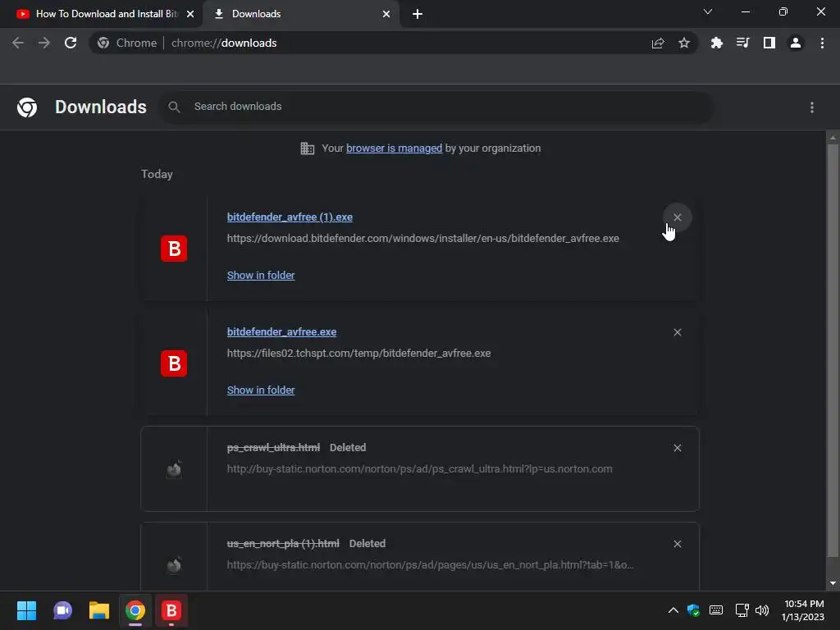Click Bitdefender icon of bitdefender_avfree.exe entry

click(174, 363)
